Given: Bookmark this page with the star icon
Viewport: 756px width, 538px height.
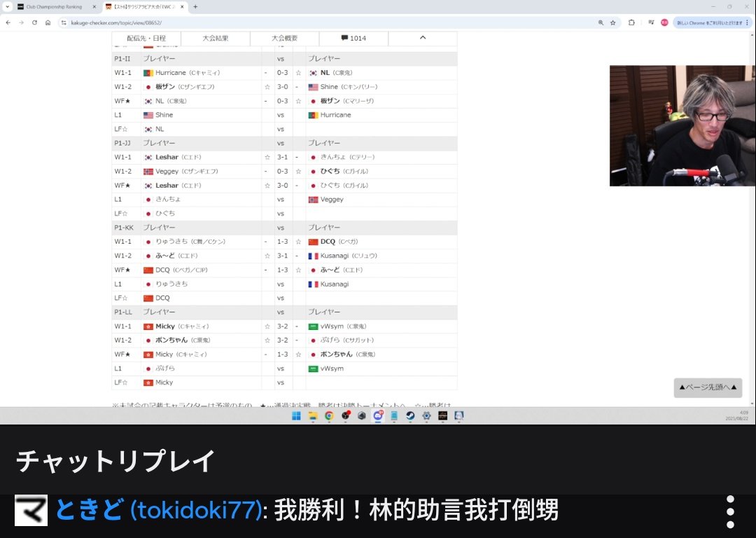Looking at the screenshot, I should point(612,22).
